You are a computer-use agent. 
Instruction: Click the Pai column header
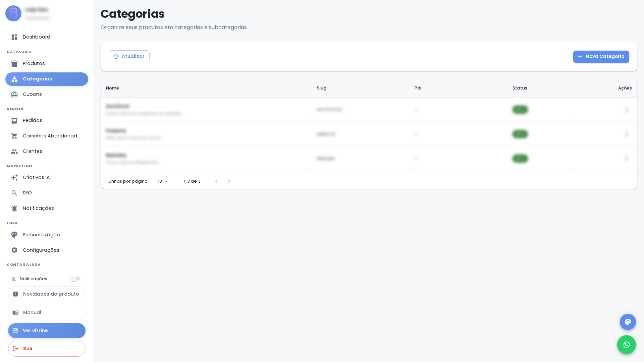point(418,88)
